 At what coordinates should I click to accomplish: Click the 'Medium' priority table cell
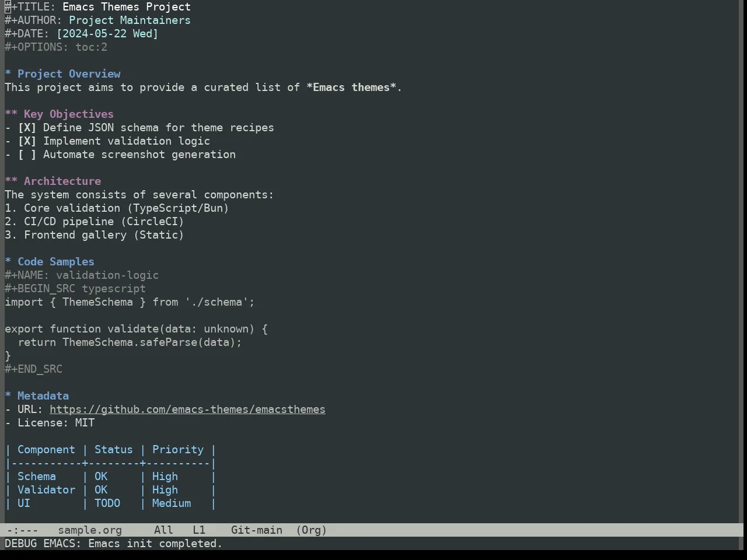[172, 503]
